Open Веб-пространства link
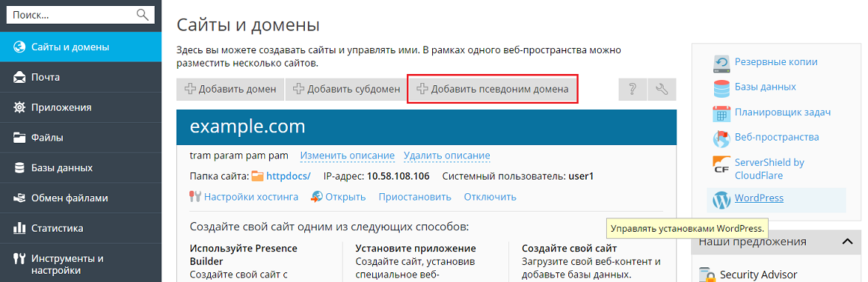 [777, 137]
